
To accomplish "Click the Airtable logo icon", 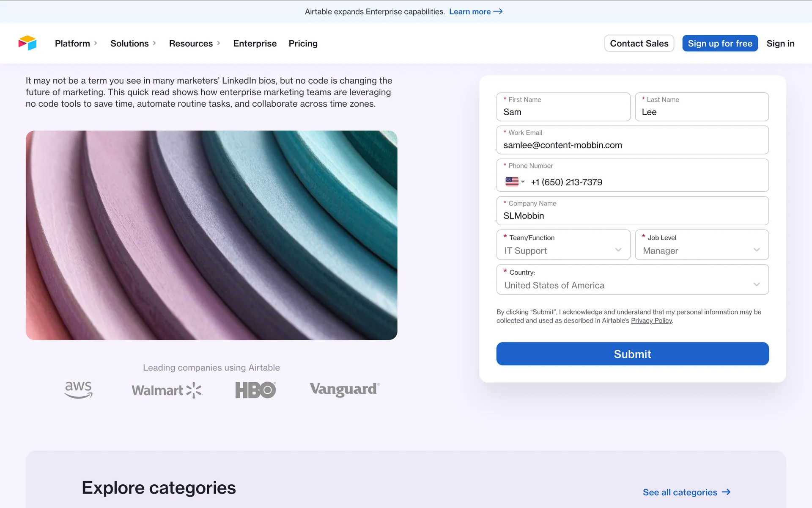I will coord(27,43).
